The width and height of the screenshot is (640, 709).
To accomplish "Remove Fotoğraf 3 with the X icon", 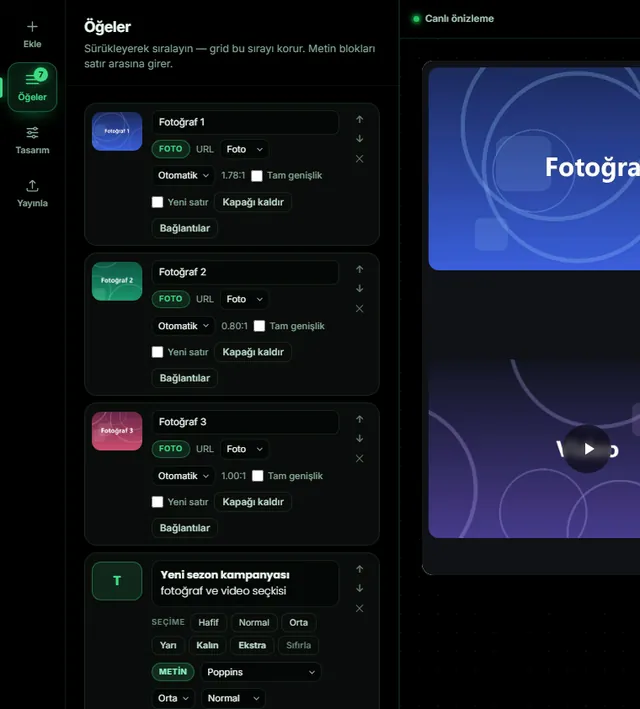I will (360, 458).
